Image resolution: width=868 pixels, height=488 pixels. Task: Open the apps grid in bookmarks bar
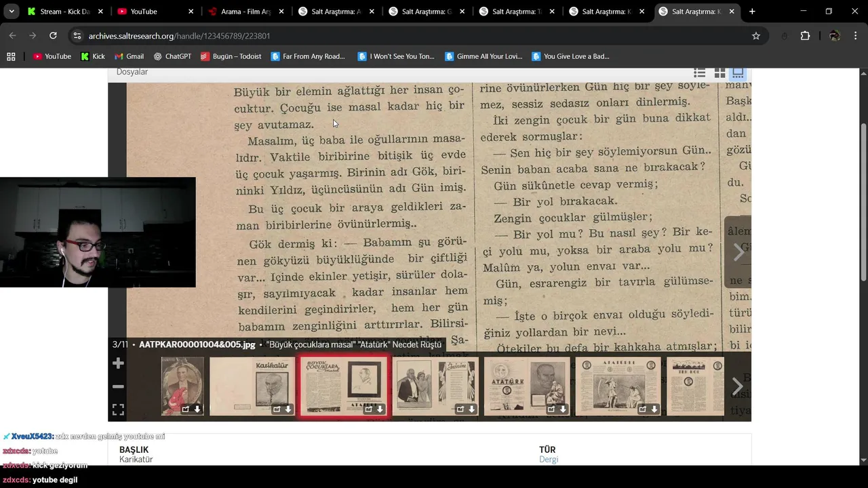click(11, 56)
